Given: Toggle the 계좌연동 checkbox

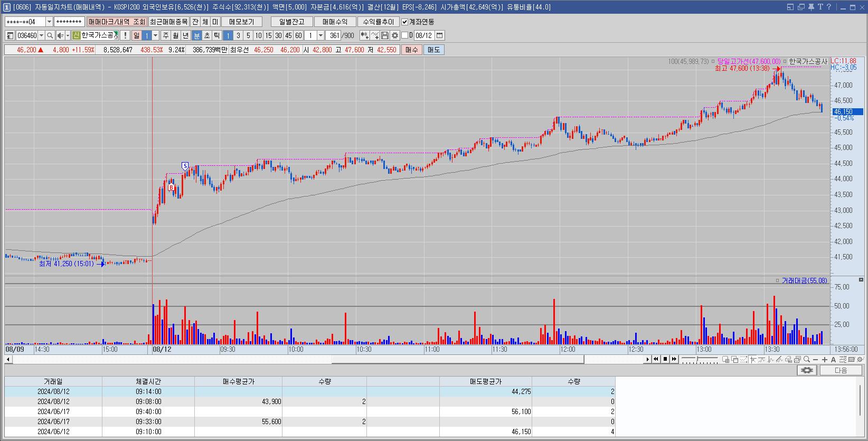Looking at the screenshot, I should 405,22.
